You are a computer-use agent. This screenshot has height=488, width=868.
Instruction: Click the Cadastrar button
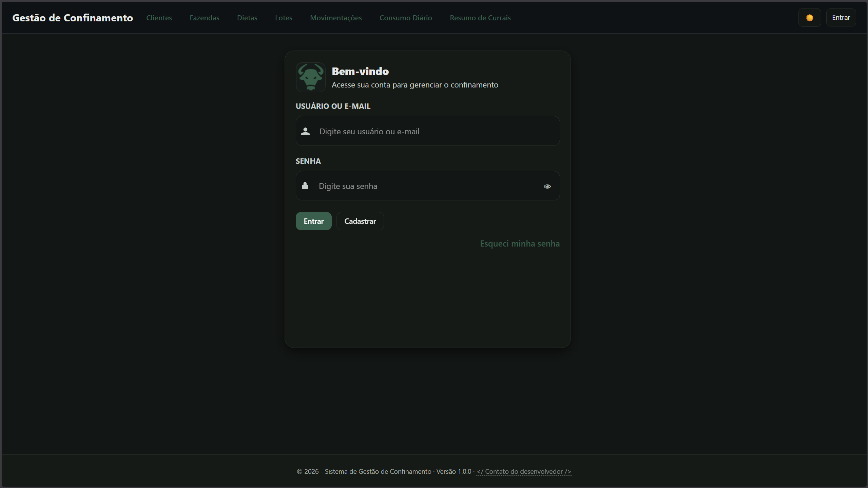(360, 221)
